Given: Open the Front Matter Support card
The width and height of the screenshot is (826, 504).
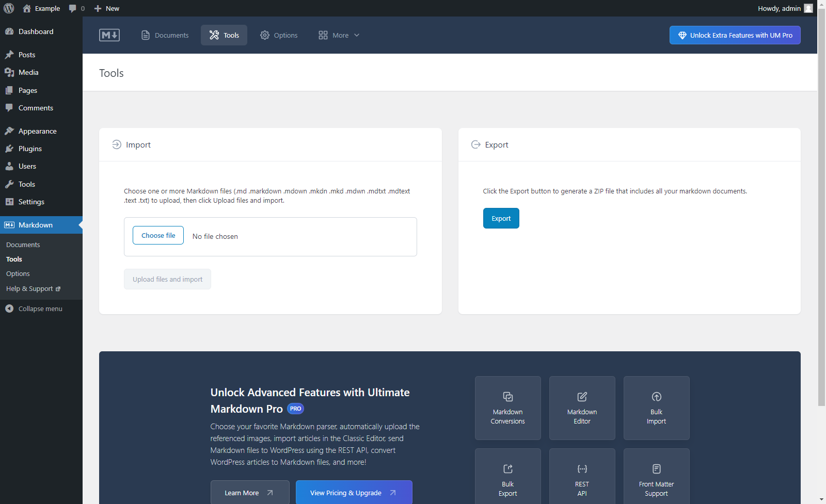Looking at the screenshot, I should 657,476.
